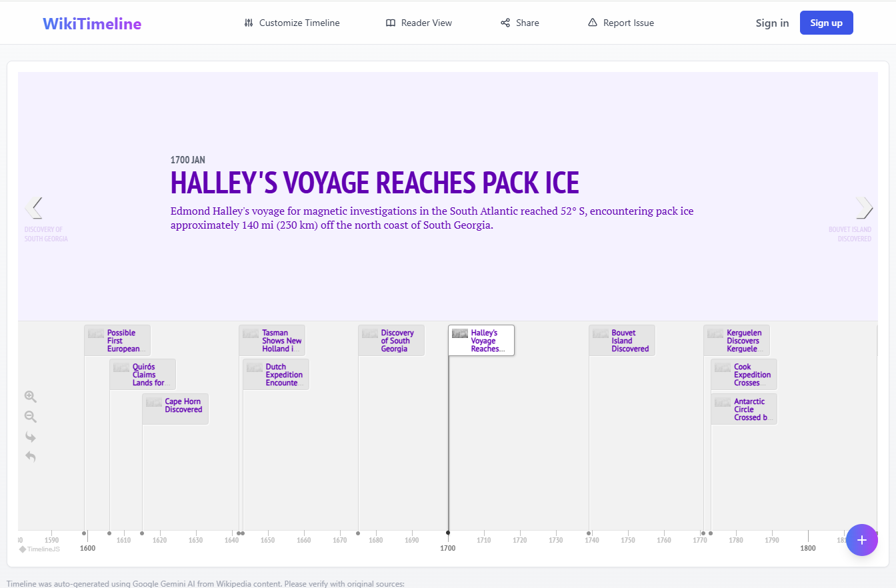896x588 pixels.
Task: Zoom in on the timeline
Action: click(x=31, y=396)
